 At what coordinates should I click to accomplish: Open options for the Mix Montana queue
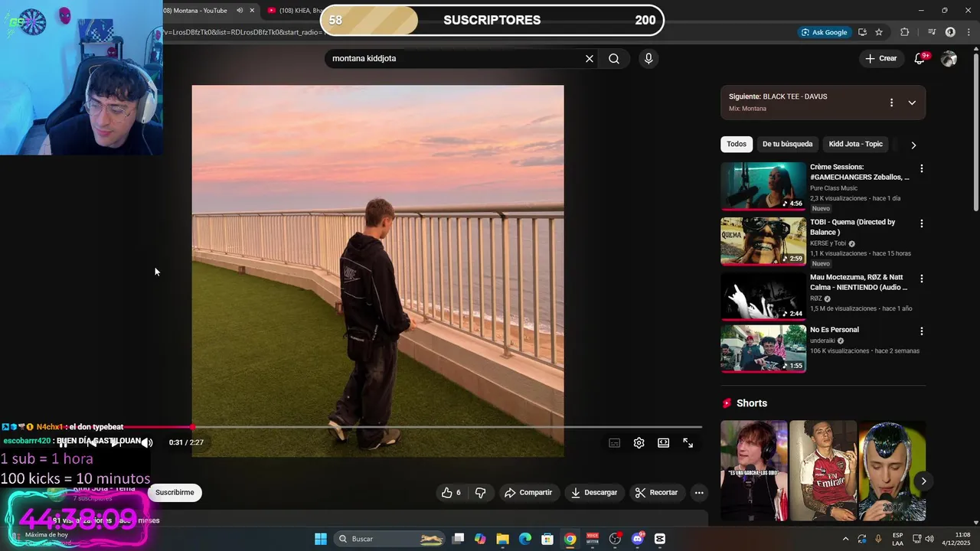click(891, 103)
